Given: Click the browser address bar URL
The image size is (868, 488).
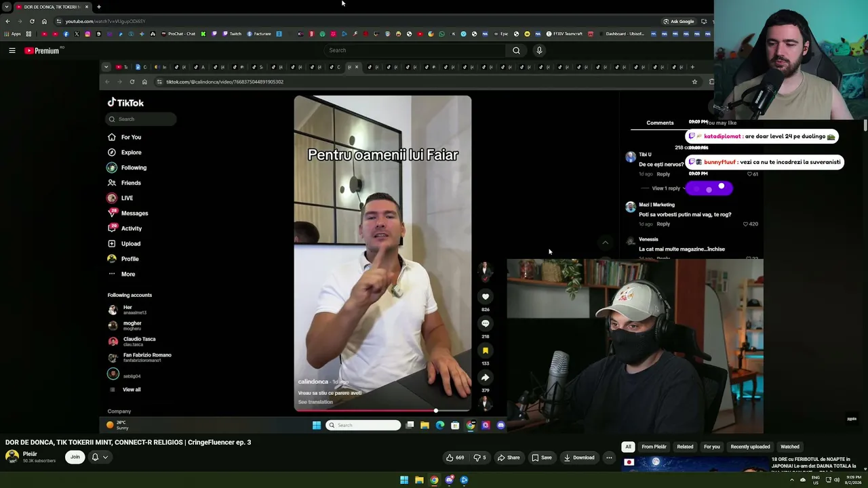Looking at the screenshot, I should [x=105, y=21].
